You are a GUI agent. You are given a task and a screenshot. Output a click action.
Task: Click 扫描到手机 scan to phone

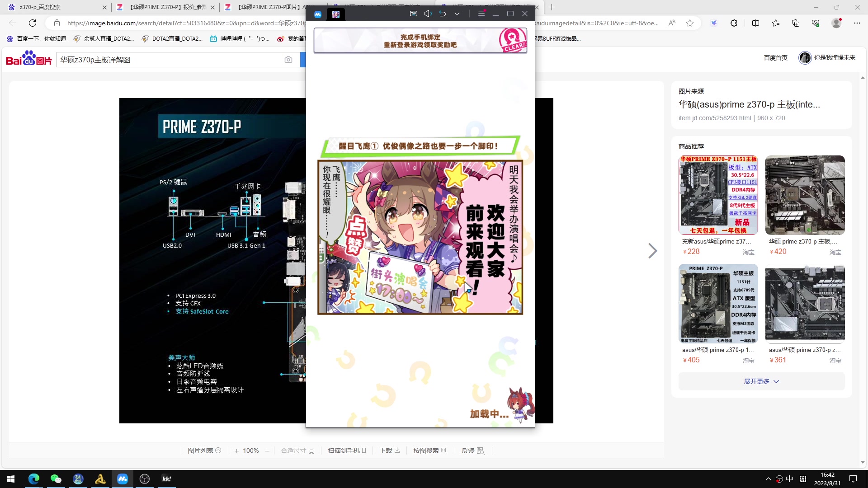(x=347, y=450)
